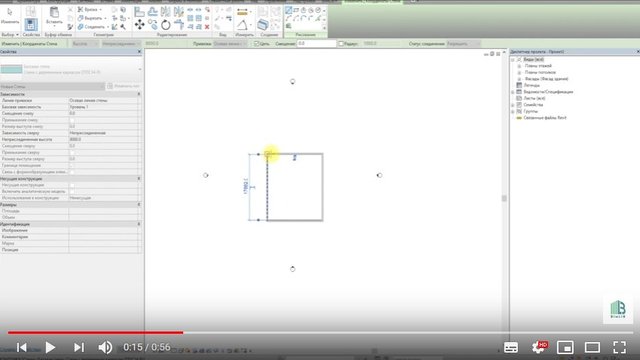Select the Move tool in the ribbon

(x=139, y=25)
